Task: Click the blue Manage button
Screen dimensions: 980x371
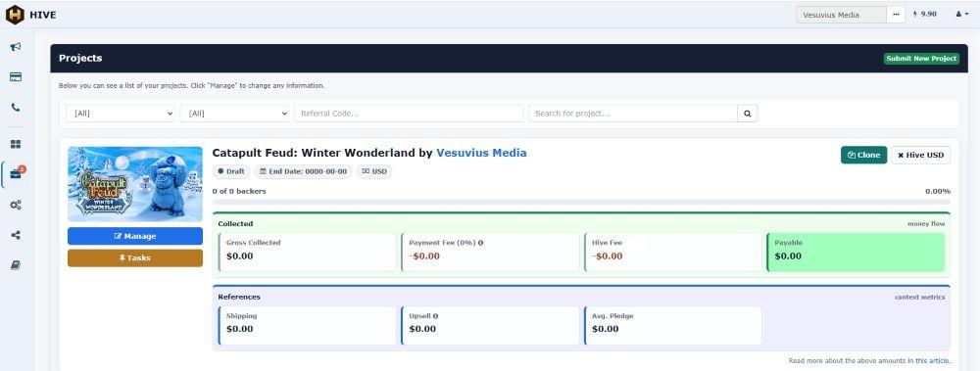Action: coord(135,236)
